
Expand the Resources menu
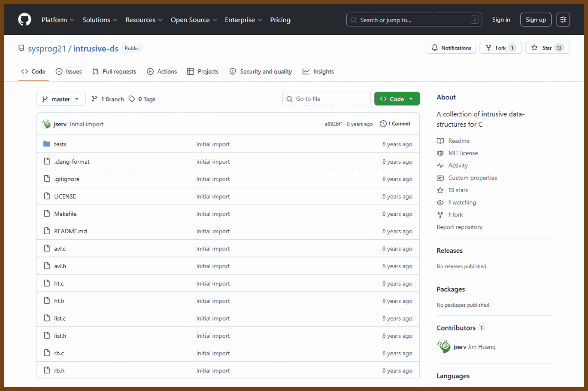(x=144, y=20)
